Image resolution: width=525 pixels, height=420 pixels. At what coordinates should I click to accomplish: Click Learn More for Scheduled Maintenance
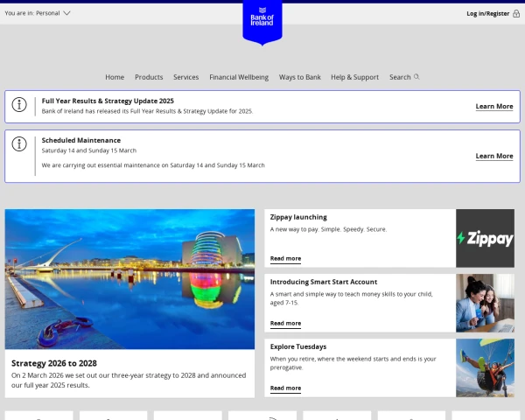[x=494, y=156]
